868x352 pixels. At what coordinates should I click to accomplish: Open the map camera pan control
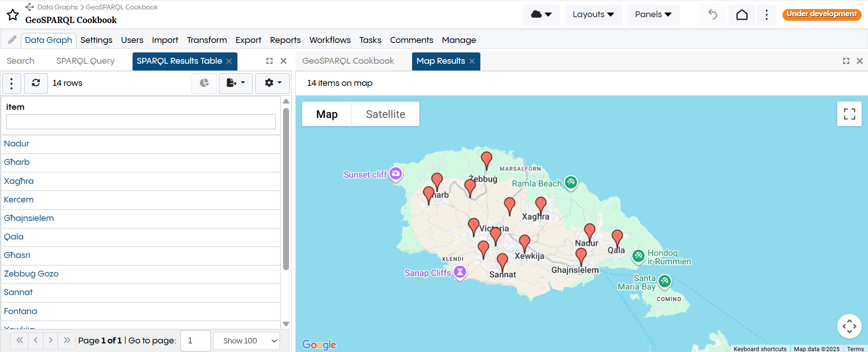tap(849, 326)
